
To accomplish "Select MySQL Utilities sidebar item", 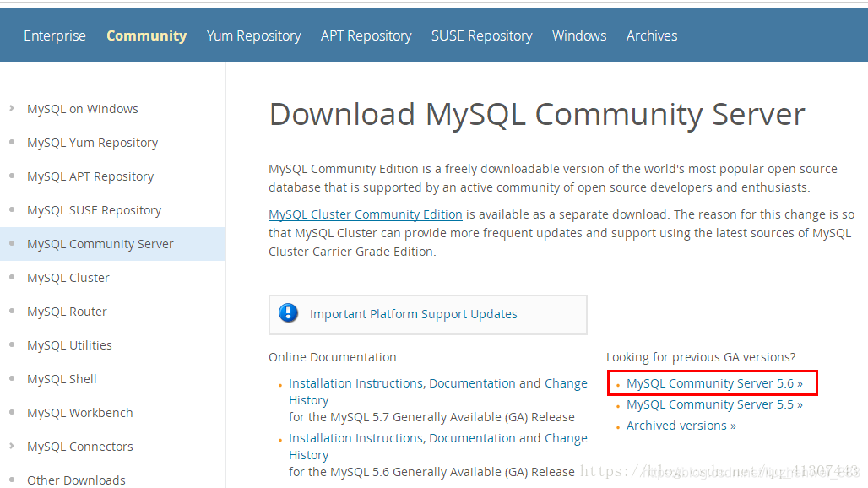I will tap(69, 345).
